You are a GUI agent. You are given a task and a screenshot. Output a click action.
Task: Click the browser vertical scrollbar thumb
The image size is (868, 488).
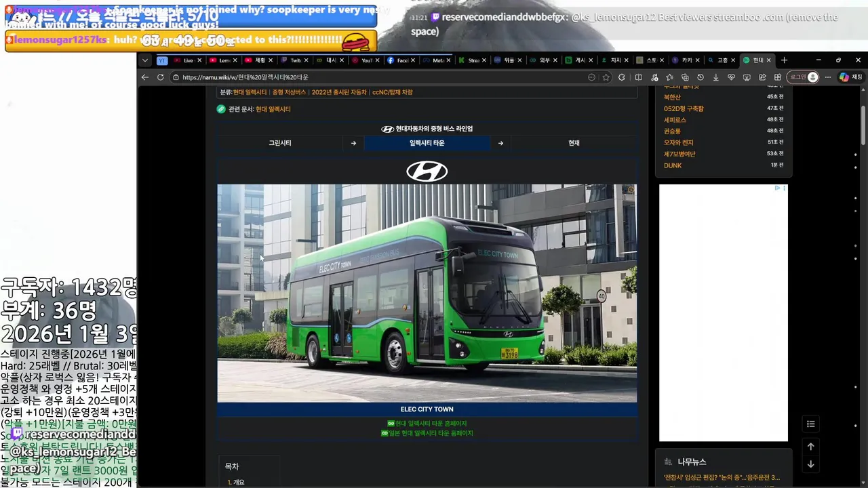pos(863,125)
